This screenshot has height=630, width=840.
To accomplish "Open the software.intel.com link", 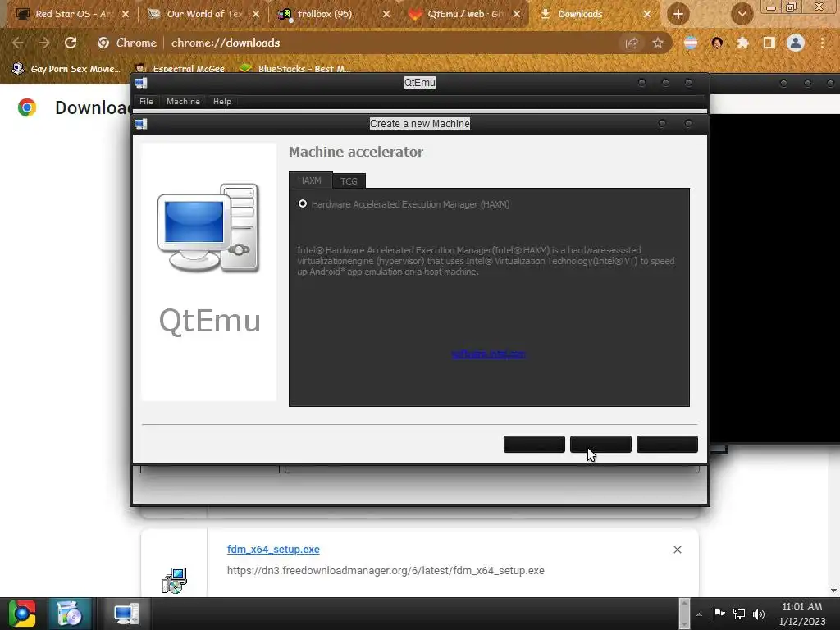I will (x=488, y=354).
